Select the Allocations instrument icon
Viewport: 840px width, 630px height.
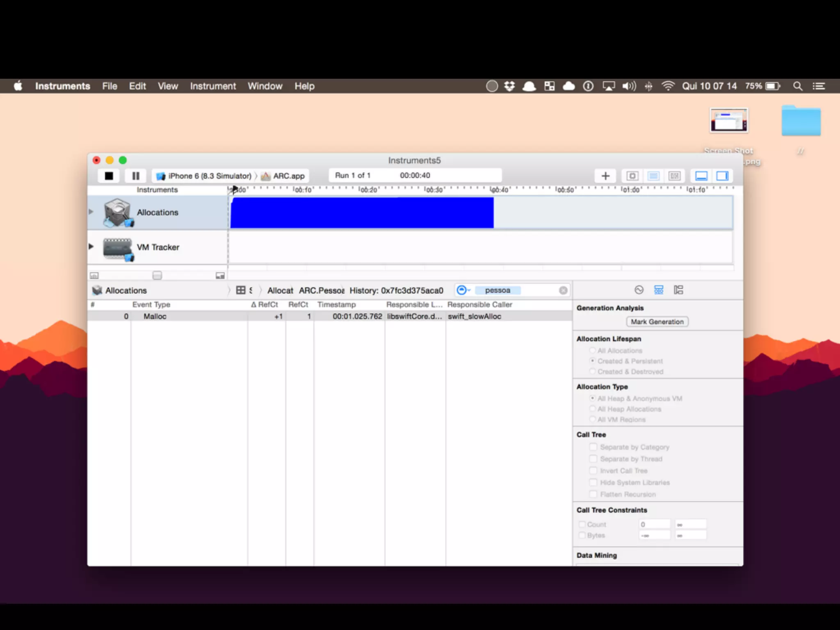tap(118, 212)
